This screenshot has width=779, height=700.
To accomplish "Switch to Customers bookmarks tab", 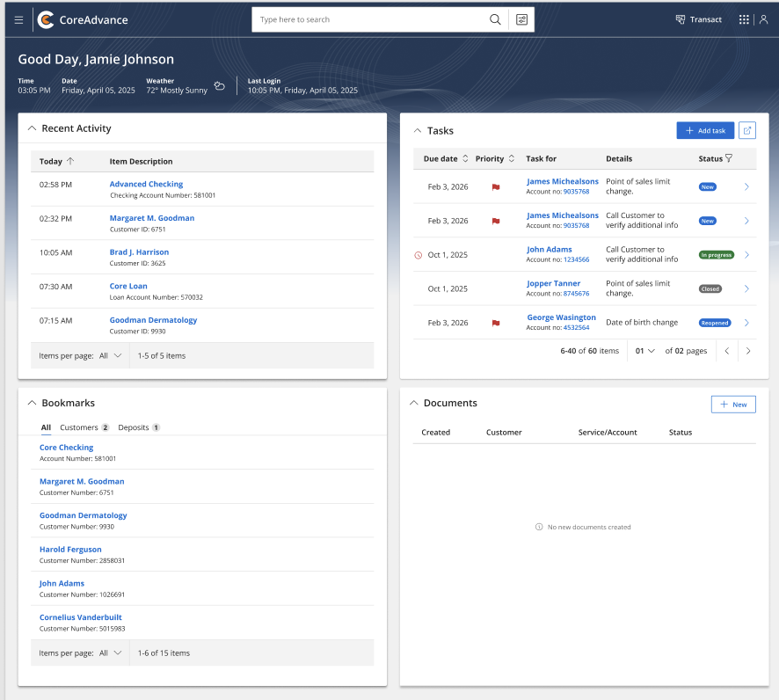I will pos(84,427).
